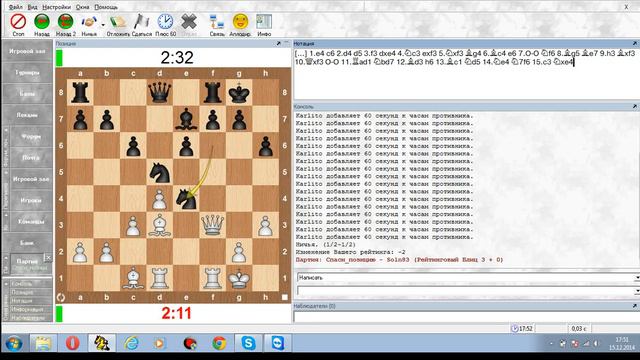Open the Помощь menu
Viewport: 640px width, 360px height.
106,7
